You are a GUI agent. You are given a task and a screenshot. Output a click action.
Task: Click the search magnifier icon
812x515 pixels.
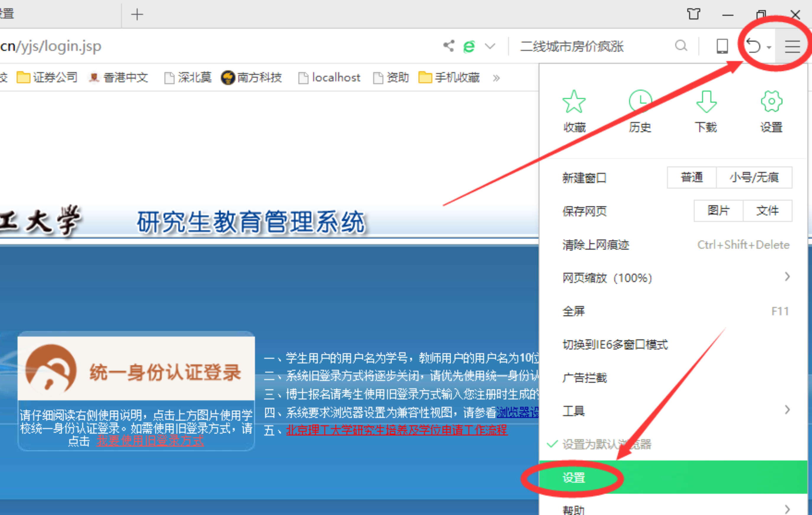click(x=681, y=46)
